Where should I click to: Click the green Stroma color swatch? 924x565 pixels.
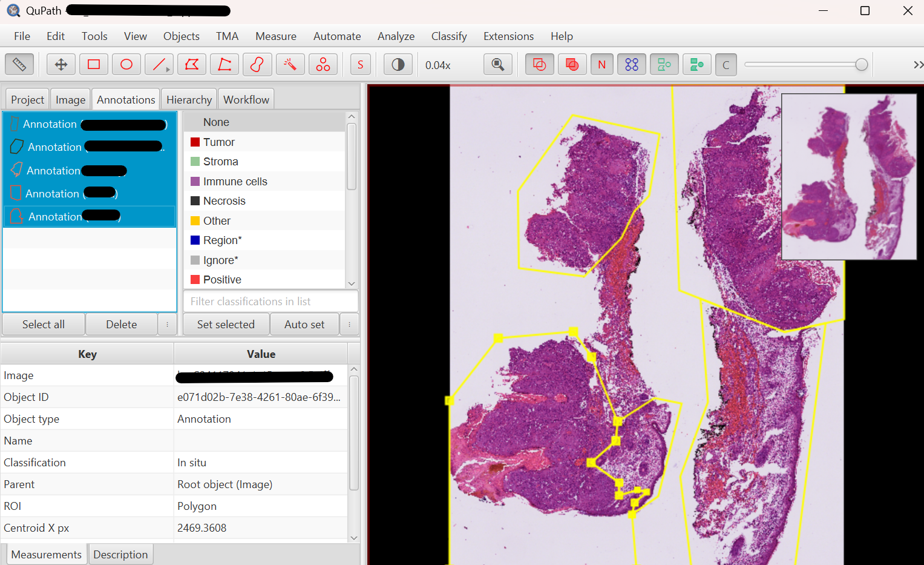195,162
